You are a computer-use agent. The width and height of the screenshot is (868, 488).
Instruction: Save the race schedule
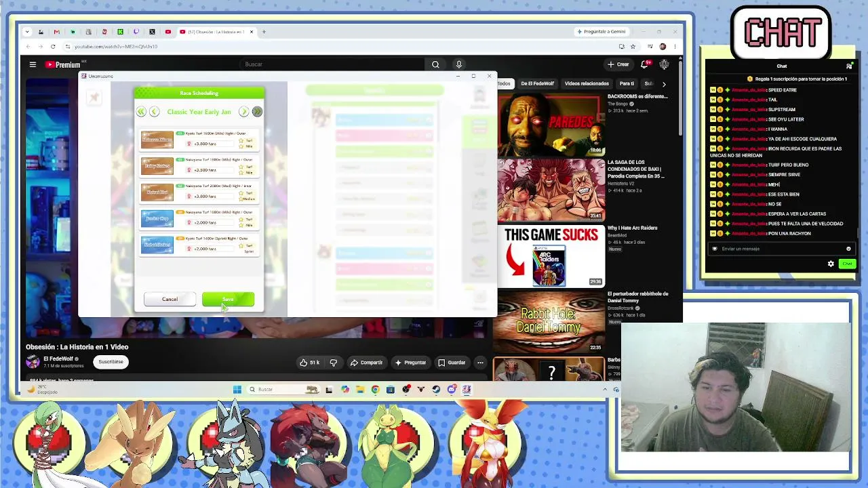coord(228,299)
